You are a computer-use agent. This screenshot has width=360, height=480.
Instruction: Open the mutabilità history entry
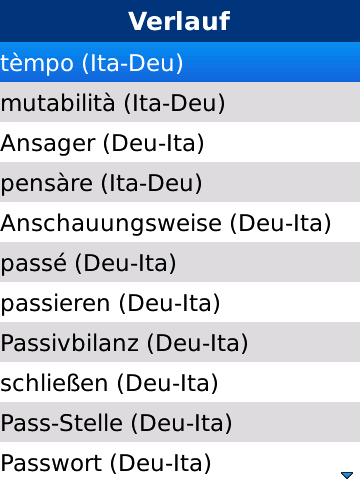pyautogui.click(x=180, y=102)
